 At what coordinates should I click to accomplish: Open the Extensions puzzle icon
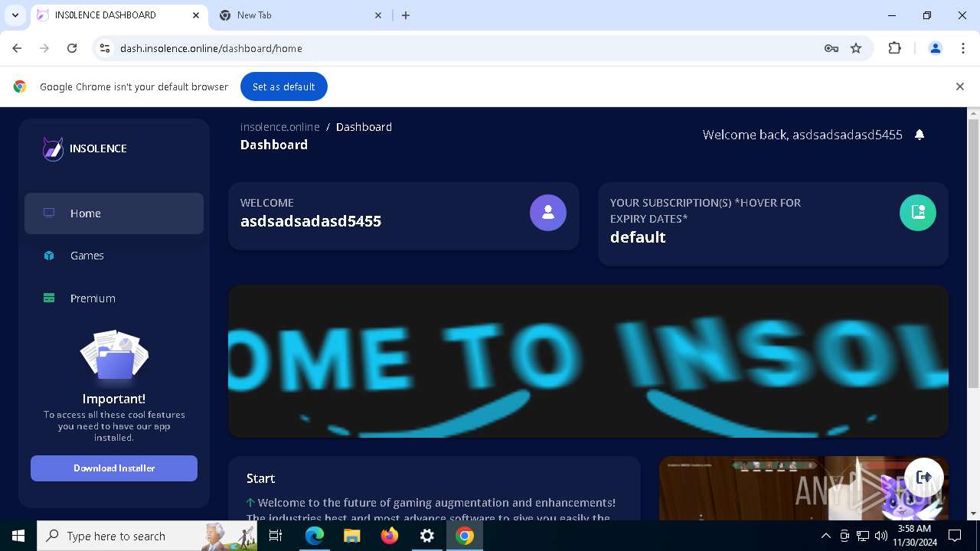[x=894, y=48]
